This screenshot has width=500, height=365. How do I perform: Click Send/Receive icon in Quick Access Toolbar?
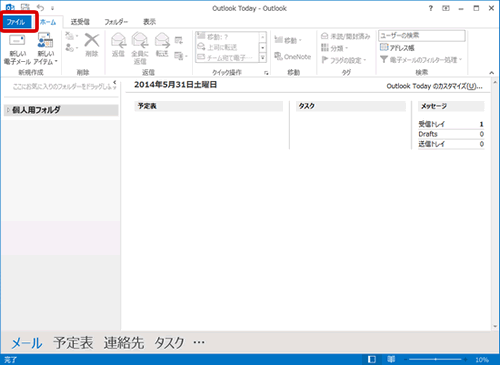(x=25, y=7)
